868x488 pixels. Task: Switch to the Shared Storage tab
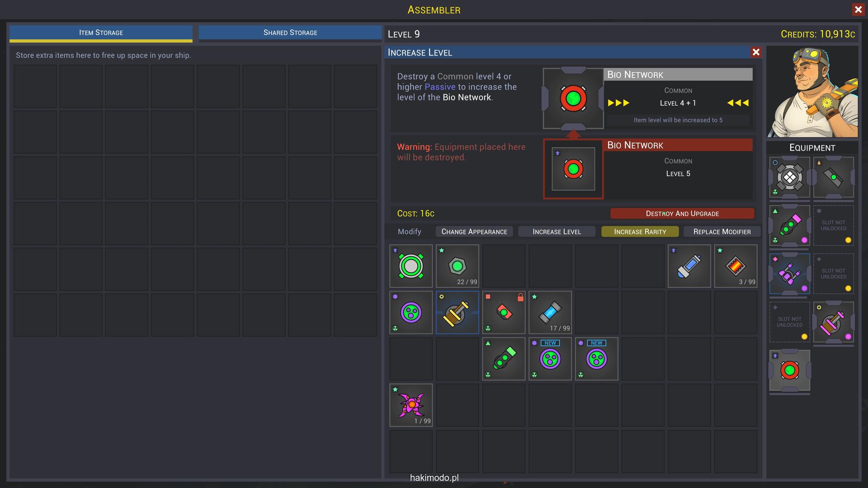point(290,33)
